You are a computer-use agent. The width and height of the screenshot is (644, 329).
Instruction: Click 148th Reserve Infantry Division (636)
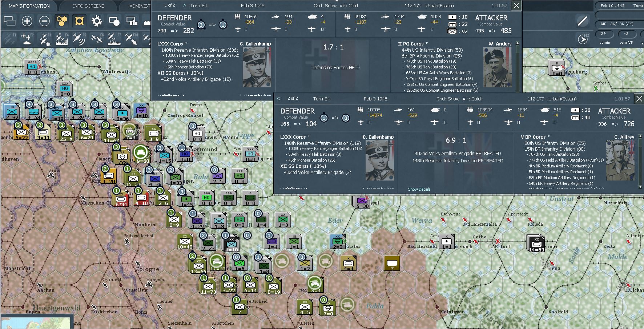200,50
